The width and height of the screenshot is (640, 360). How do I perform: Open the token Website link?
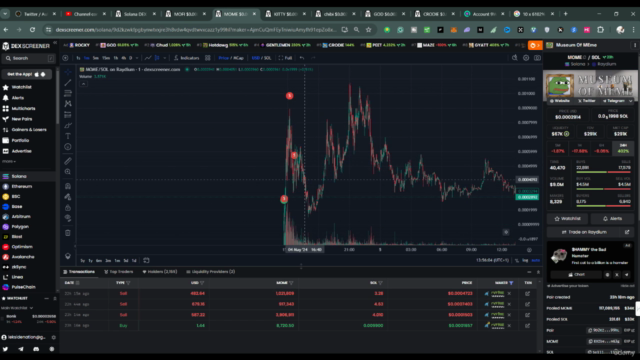coord(560,101)
